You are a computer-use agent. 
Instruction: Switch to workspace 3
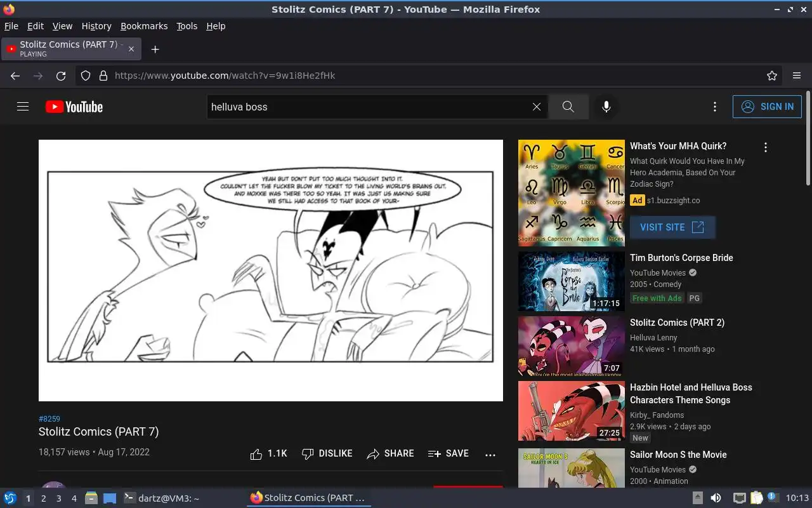(x=58, y=498)
